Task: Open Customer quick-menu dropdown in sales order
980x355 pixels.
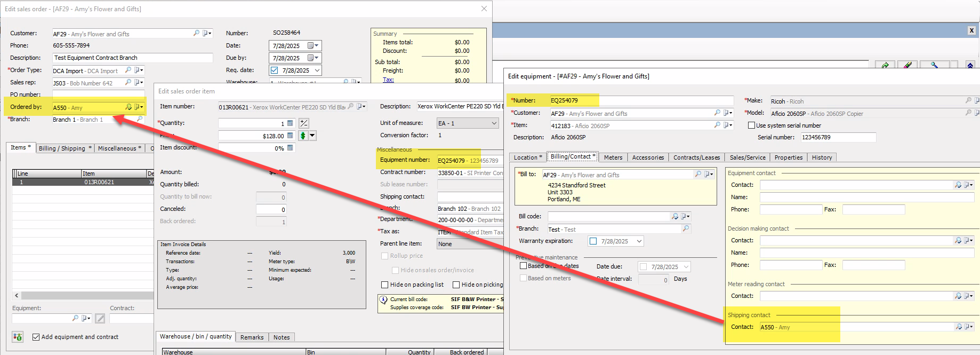Action: click(x=207, y=33)
